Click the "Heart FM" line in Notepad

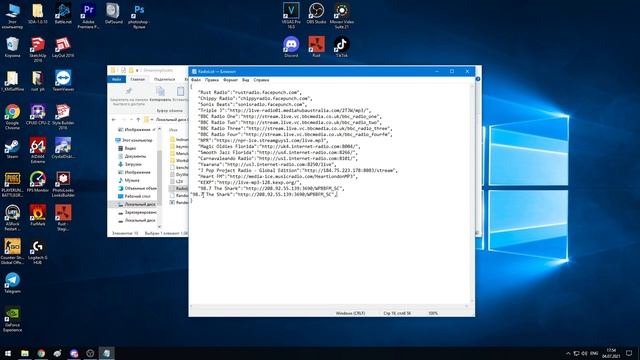[x=278, y=176]
